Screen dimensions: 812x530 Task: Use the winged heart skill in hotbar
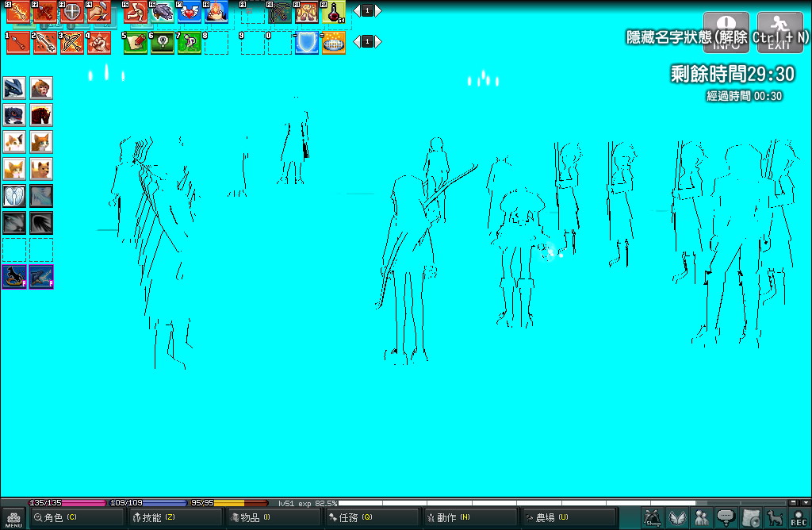coord(189,11)
